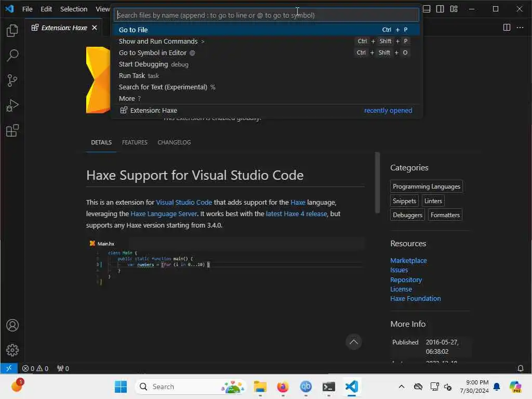Open the Run and Debug view

click(x=12, y=105)
